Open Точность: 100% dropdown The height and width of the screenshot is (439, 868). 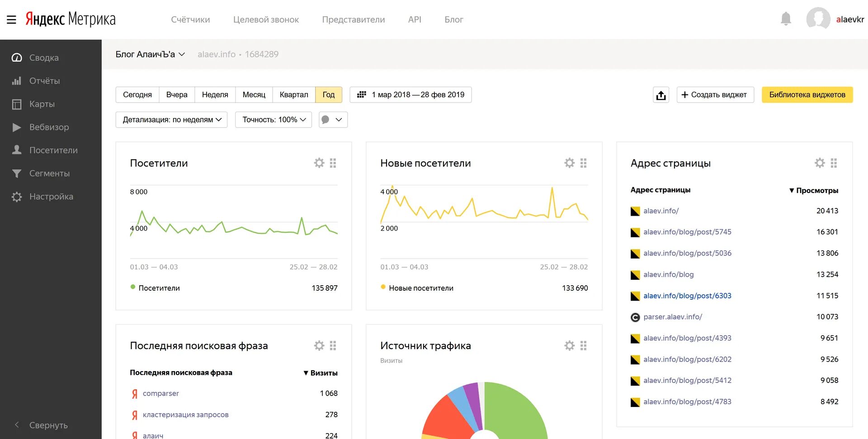point(274,120)
